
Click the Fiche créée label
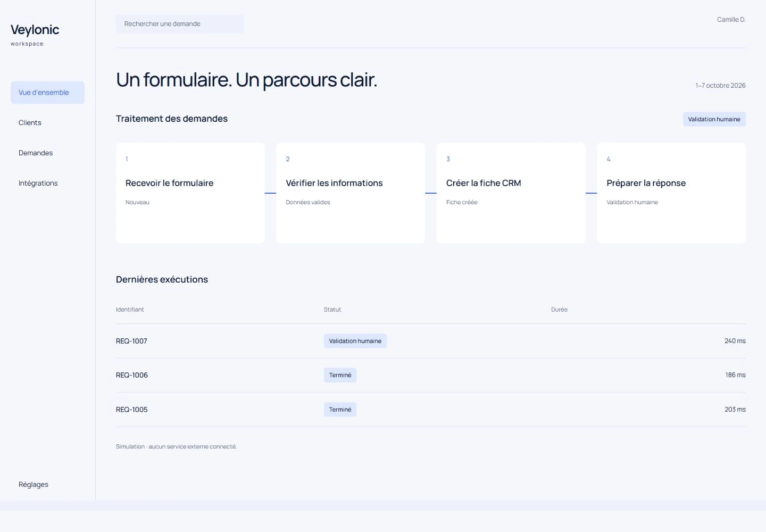click(462, 202)
